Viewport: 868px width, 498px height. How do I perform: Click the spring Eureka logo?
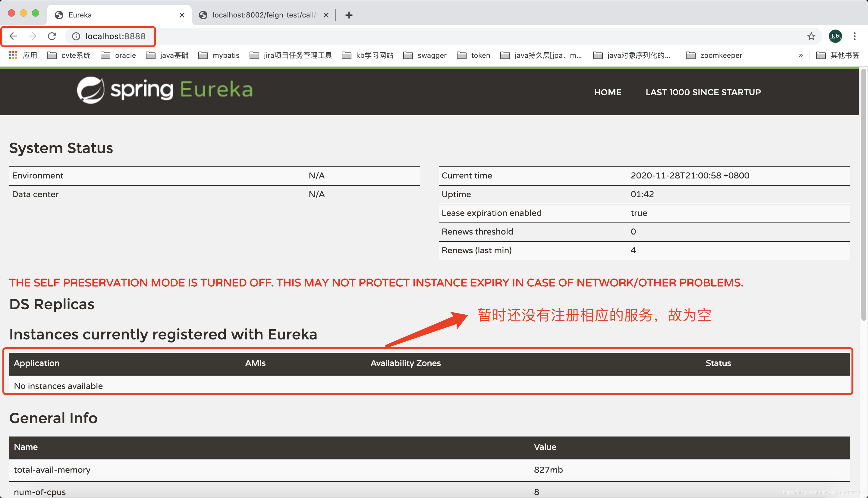pos(165,90)
